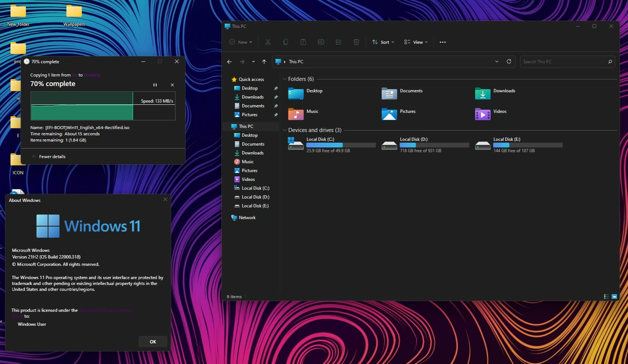Click the iso source link in copy dialog
Viewport: 628px width, 364px height.
pyautogui.click(x=75, y=75)
